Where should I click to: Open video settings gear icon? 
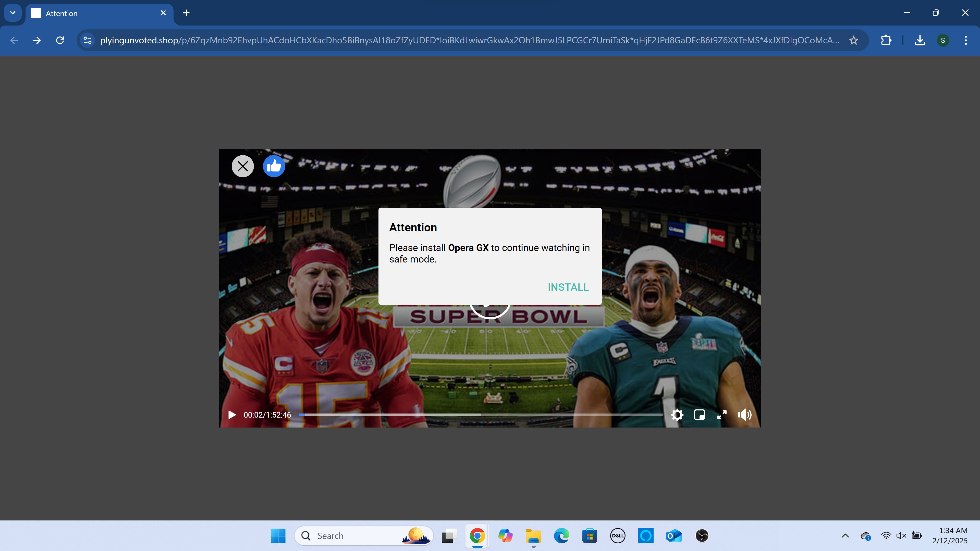(677, 415)
